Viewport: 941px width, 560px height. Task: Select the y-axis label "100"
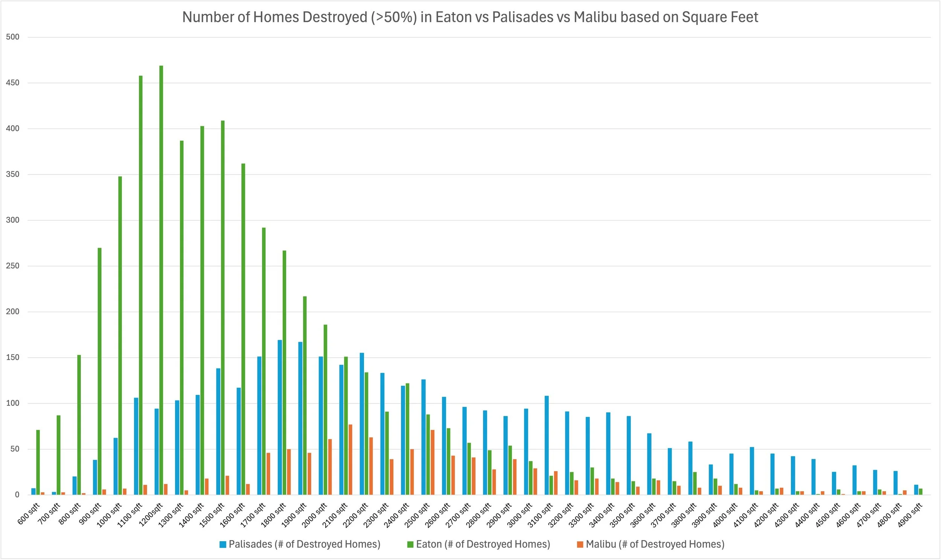(12, 403)
